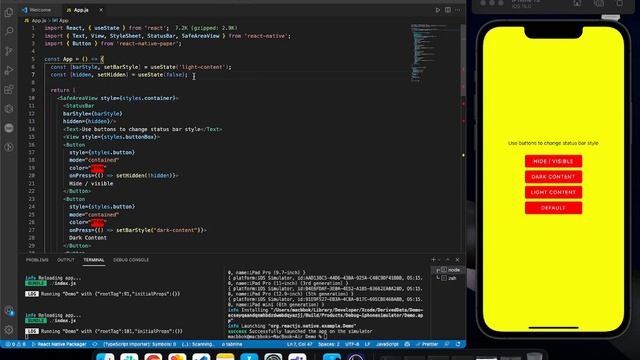Click the errors and warnings status item

pyautogui.click(x=15, y=344)
